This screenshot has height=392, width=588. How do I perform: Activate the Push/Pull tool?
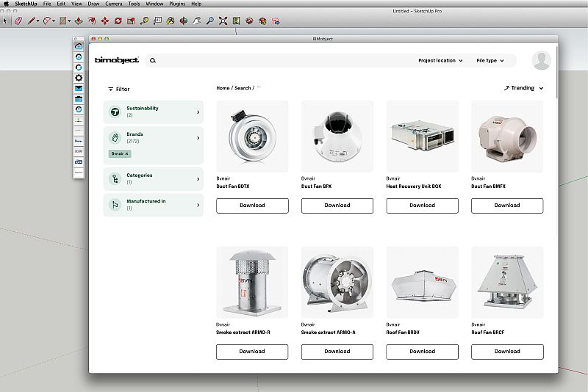pos(79,21)
